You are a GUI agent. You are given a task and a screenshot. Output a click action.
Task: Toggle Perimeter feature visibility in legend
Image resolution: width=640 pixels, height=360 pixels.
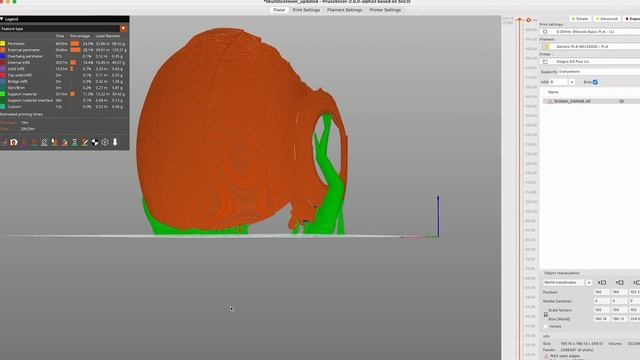(63, 44)
